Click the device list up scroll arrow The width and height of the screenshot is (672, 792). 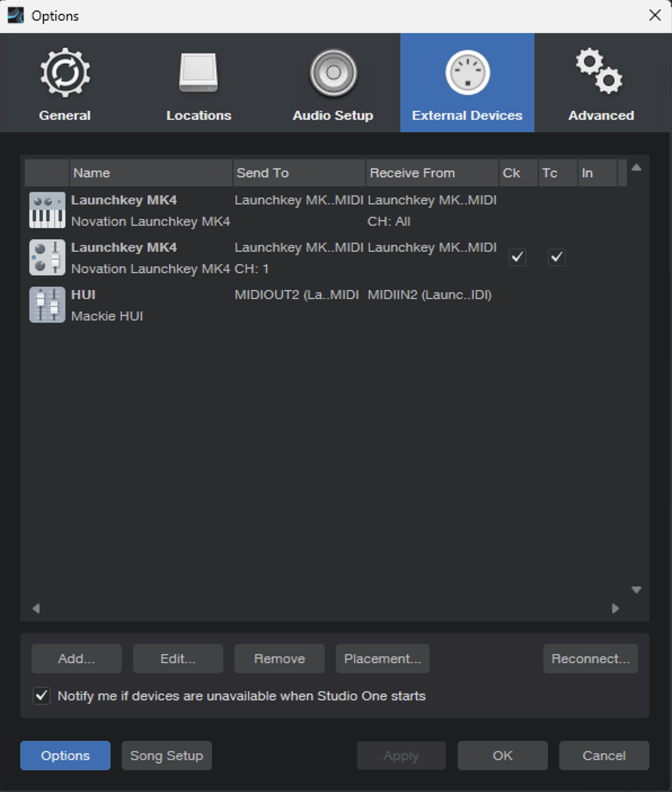pyautogui.click(x=637, y=168)
